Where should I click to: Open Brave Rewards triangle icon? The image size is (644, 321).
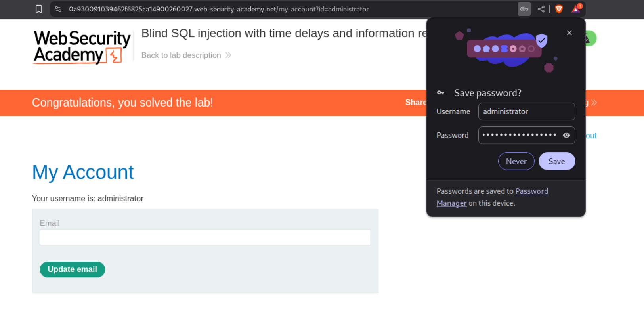pos(576,9)
